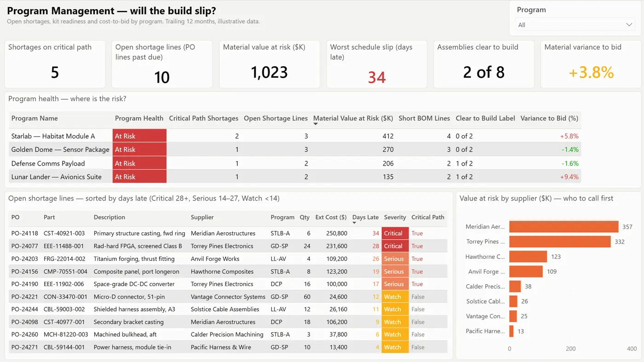Sort shortage table by Ext Cost ($) header

331,217
